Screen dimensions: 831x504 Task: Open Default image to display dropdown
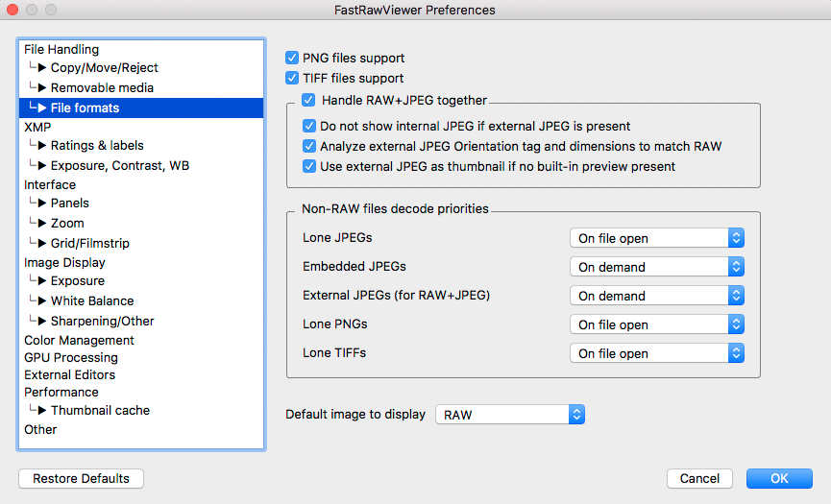(x=510, y=415)
